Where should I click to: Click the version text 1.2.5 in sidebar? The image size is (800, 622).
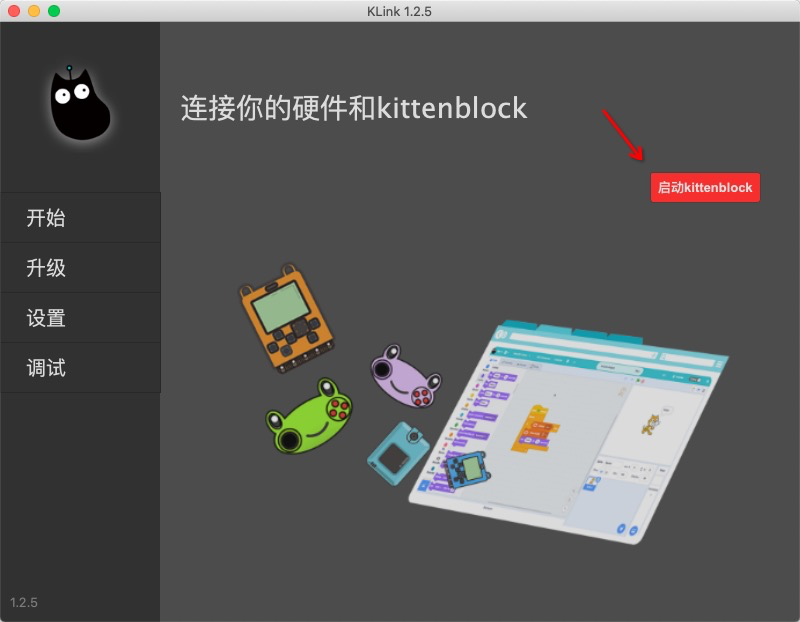(23, 603)
